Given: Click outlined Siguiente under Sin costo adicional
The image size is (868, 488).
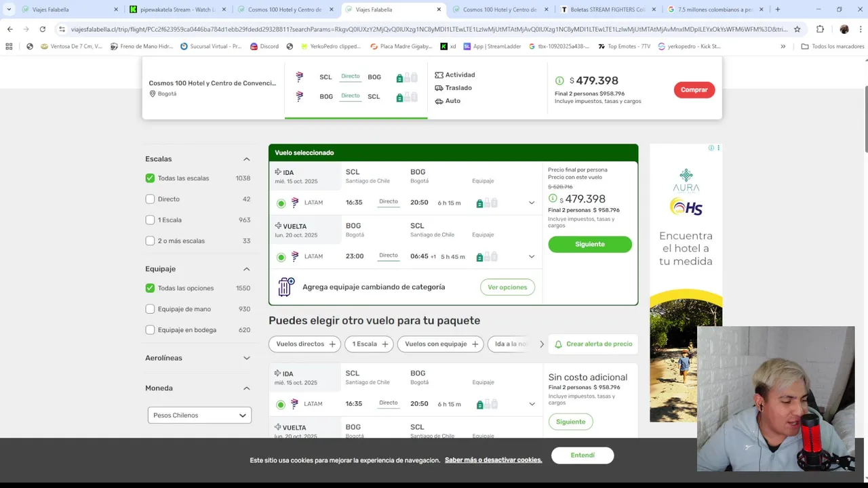Looking at the screenshot, I should tap(571, 422).
